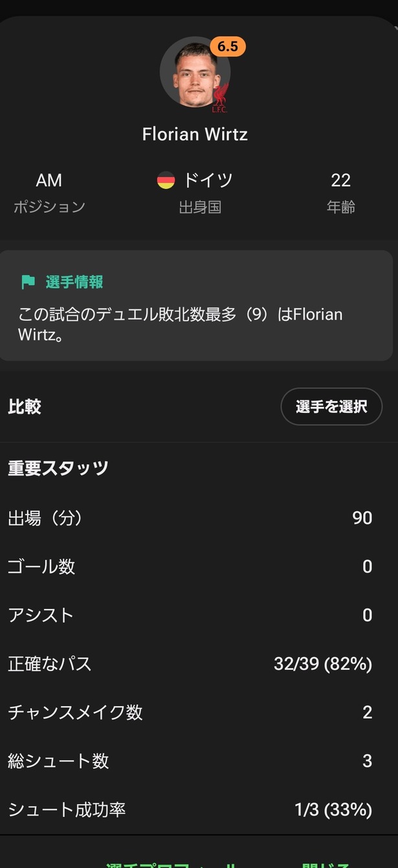398x868 pixels.
Task: Click the German flag icon
Action: tap(166, 180)
